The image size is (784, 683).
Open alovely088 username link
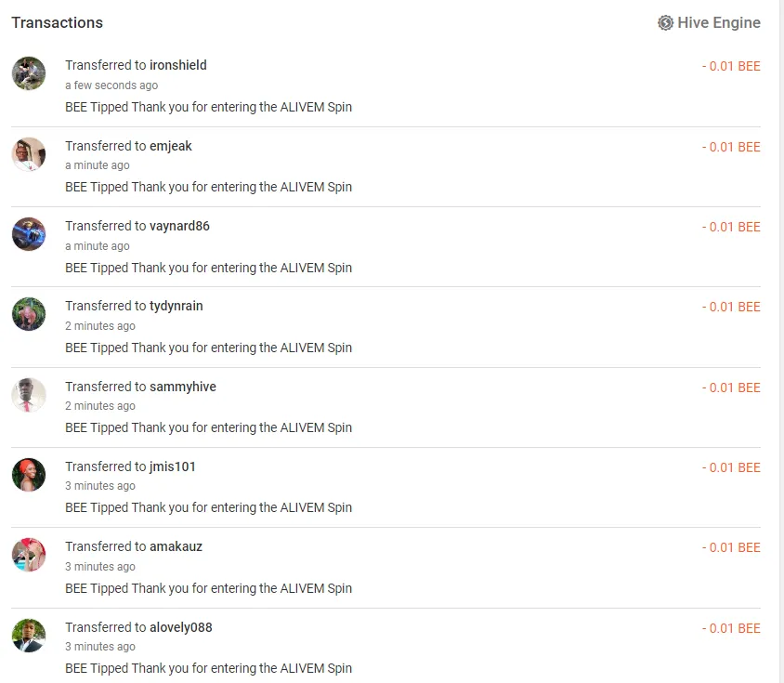[181, 627]
